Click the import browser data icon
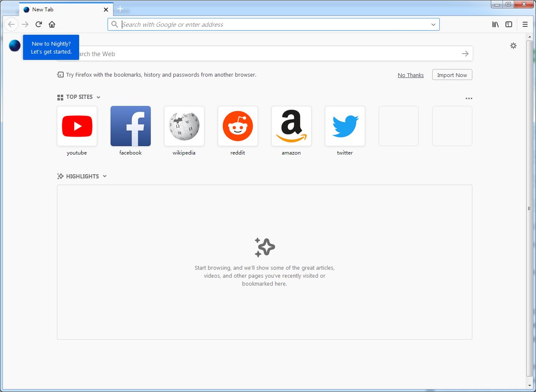The height and width of the screenshot is (392, 536). point(60,75)
